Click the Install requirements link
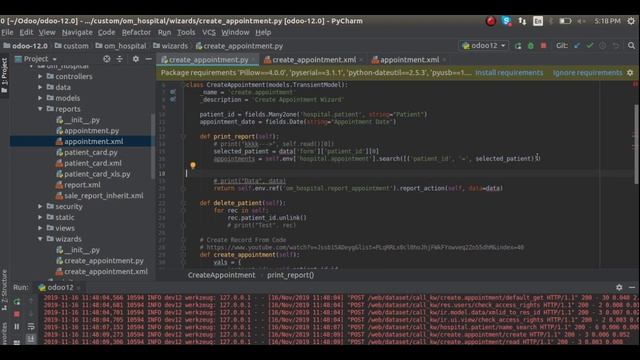This screenshot has width=640, height=360. pyautogui.click(x=509, y=73)
